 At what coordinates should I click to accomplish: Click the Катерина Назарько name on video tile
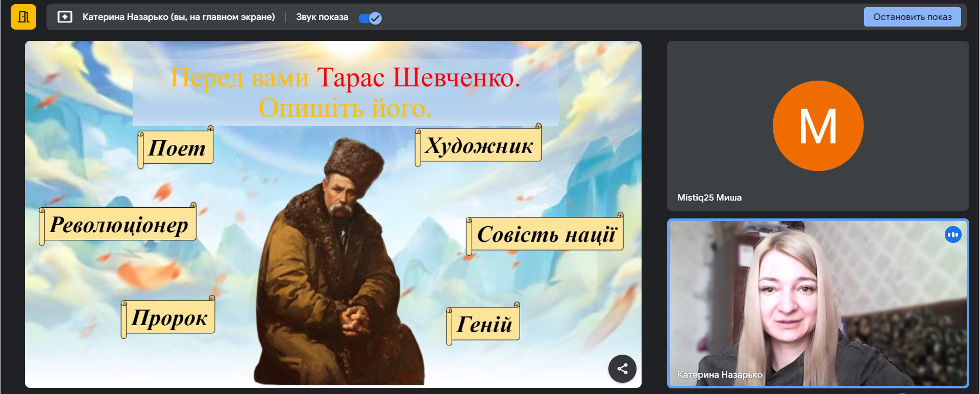pyautogui.click(x=719, y=375)
